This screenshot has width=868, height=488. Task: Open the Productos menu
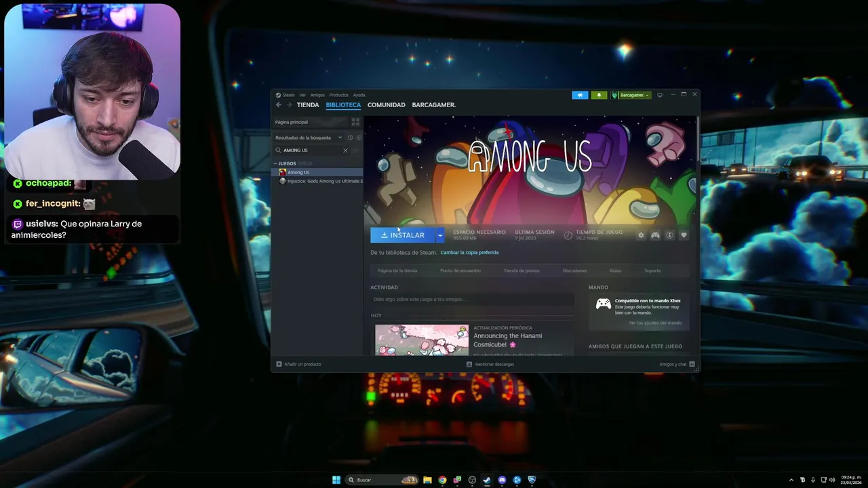click(338, 95)
